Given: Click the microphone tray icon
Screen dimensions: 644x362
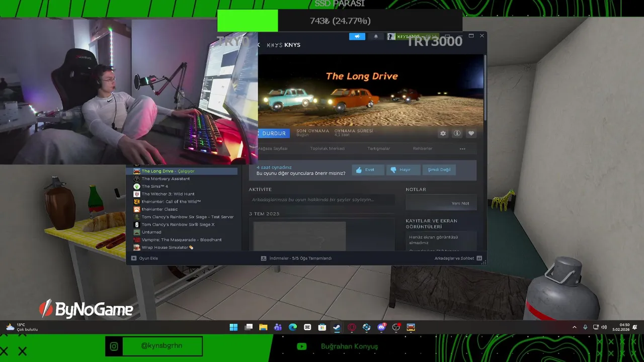Looking at the screenshot, I should point(585,327).
